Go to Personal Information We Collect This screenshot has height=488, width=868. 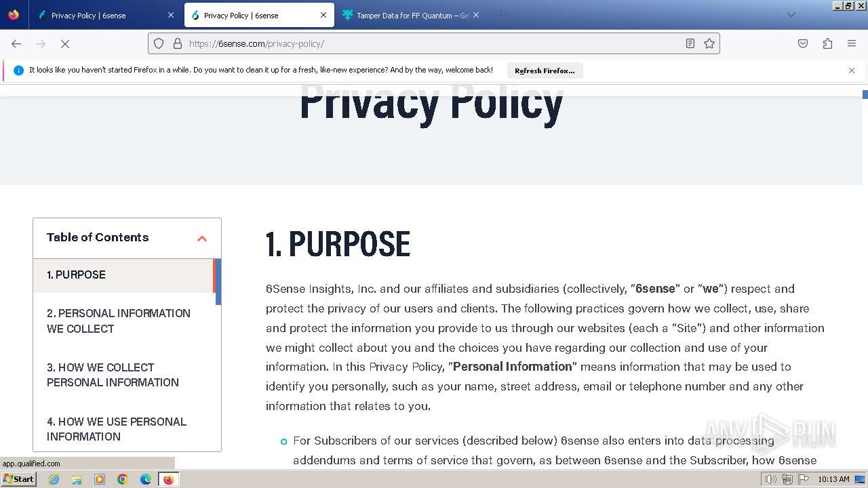(119, 321)
